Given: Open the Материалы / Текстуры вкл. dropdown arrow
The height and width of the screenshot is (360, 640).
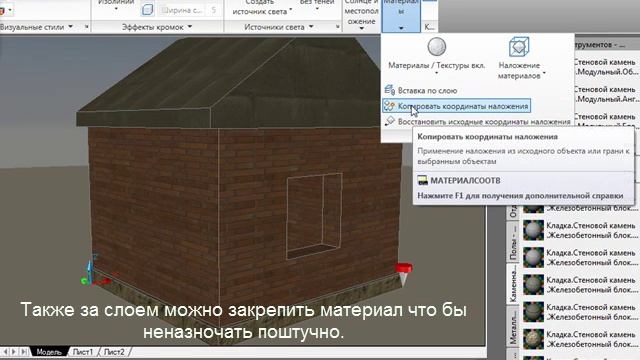Looking at the screenshot, I should (436, 73).
